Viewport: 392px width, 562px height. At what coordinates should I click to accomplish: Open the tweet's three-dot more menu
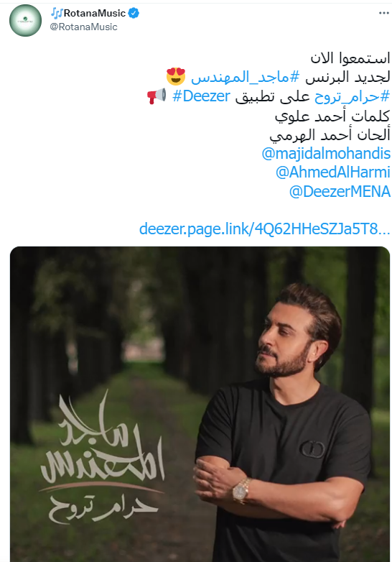pos(384,13)
